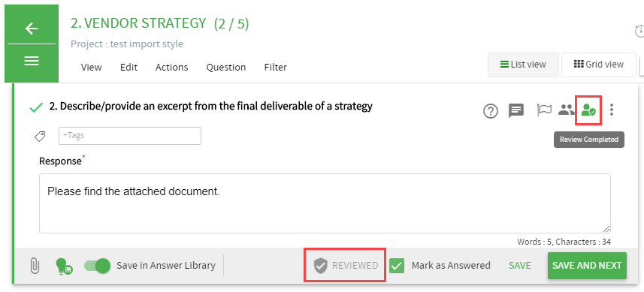Open the assign users people icon
This screenshot has height=292, width=644.
(x=567, y=110)
